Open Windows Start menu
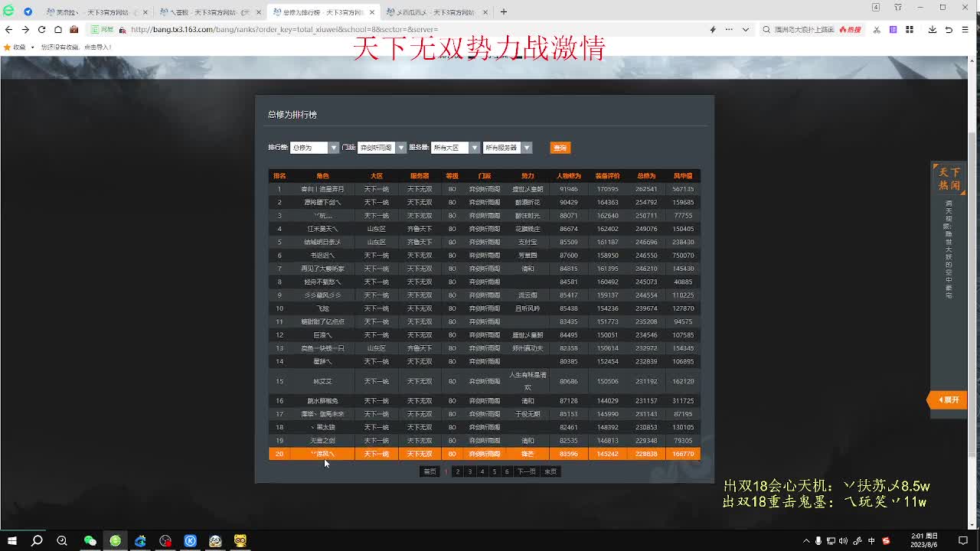Screen dimensions: 980x551 12,540
